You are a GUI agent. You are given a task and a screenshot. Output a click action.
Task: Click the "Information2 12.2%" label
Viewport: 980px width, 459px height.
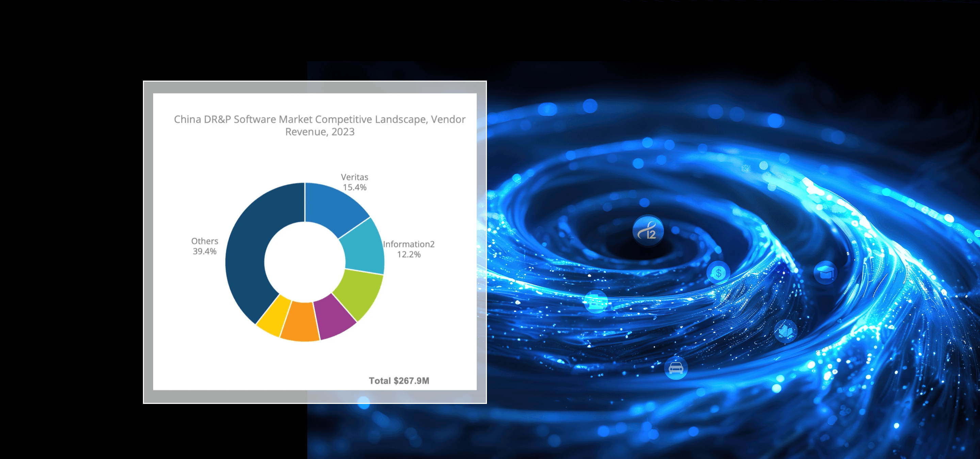(x=409, y=249)
